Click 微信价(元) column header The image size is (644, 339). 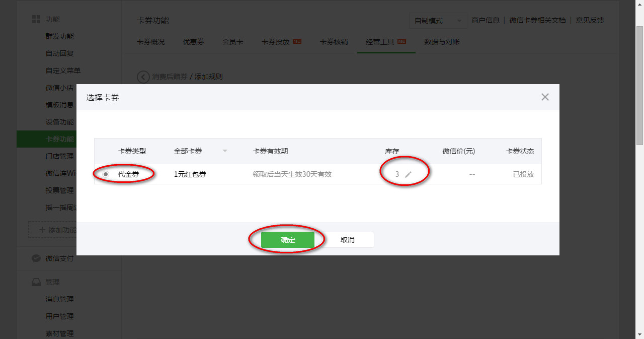458,151
